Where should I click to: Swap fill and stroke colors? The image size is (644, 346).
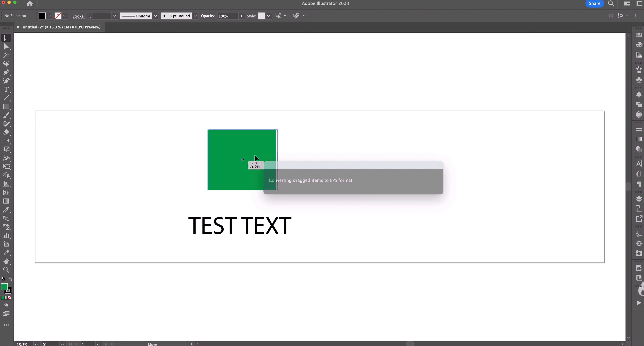[x=10, y=279]
